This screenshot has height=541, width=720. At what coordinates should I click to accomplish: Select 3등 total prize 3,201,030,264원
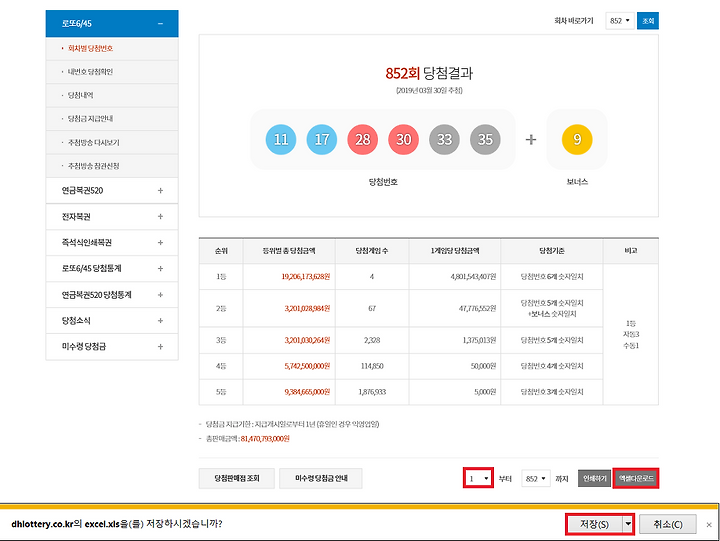coord(307,340)
